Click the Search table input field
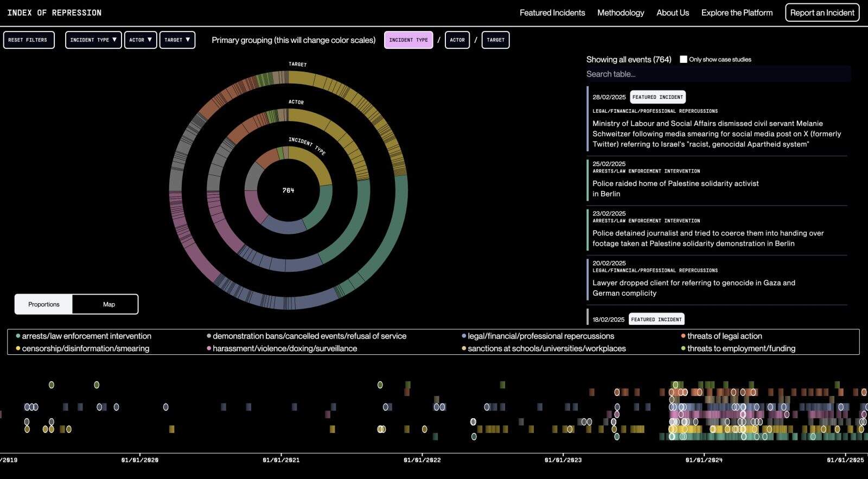The image size is (868, 479). click(718, 74)
